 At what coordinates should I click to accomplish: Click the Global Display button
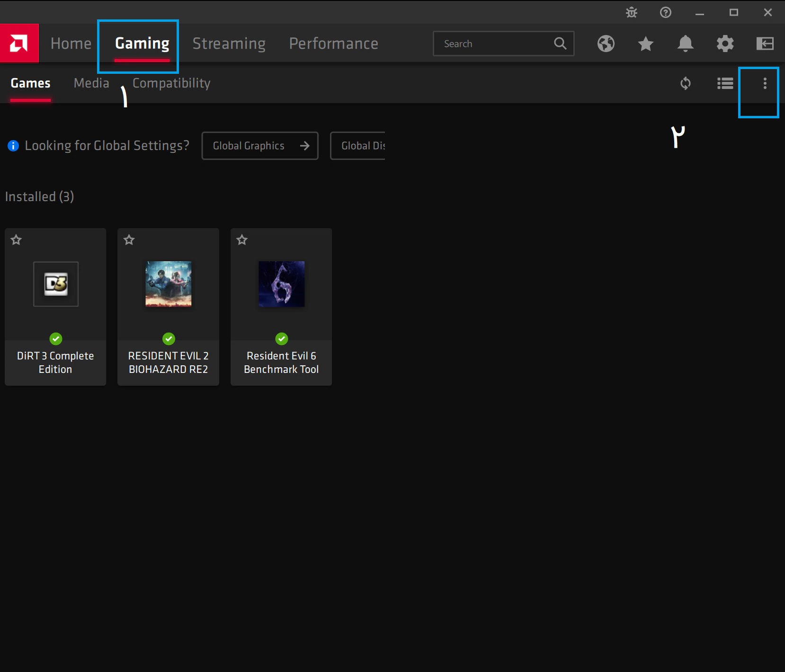(x=358, y=146)
